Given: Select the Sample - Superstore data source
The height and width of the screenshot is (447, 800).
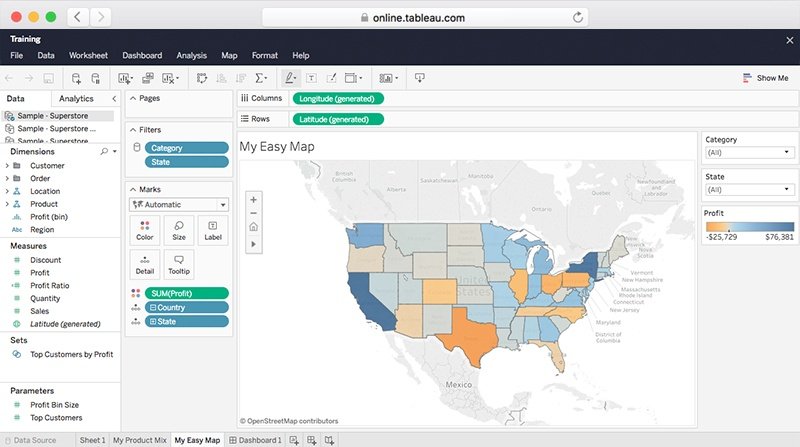Looking at the screenshot, I should (53, 116).
